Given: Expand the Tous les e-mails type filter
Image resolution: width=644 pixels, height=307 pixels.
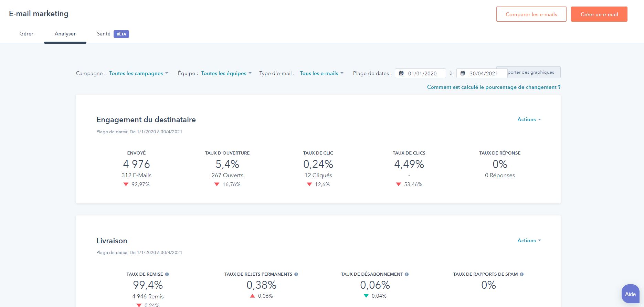Looking at the screenshot, I should click(321, 73).
